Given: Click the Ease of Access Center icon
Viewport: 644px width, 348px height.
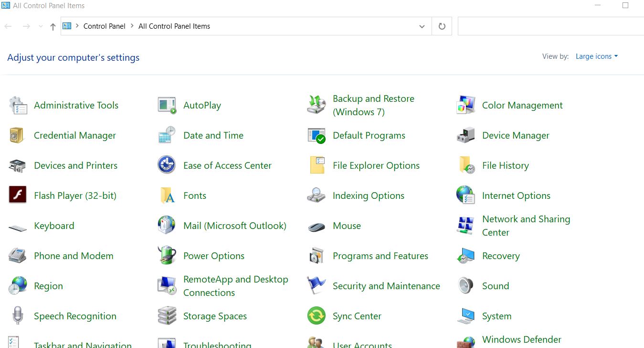Looking at the screenshot, I should pyautogui.click(x=167, y=165).
